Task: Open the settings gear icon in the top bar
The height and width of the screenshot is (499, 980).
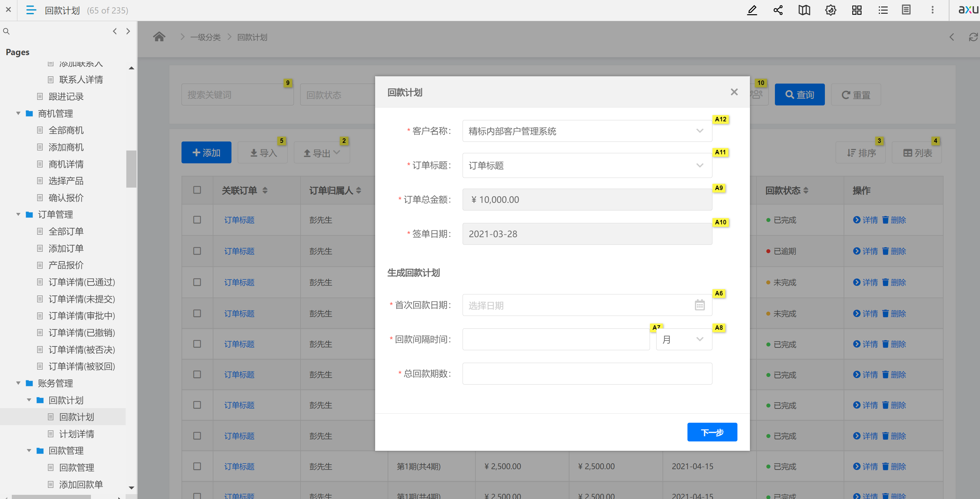Action: click(x=830, y=10)
